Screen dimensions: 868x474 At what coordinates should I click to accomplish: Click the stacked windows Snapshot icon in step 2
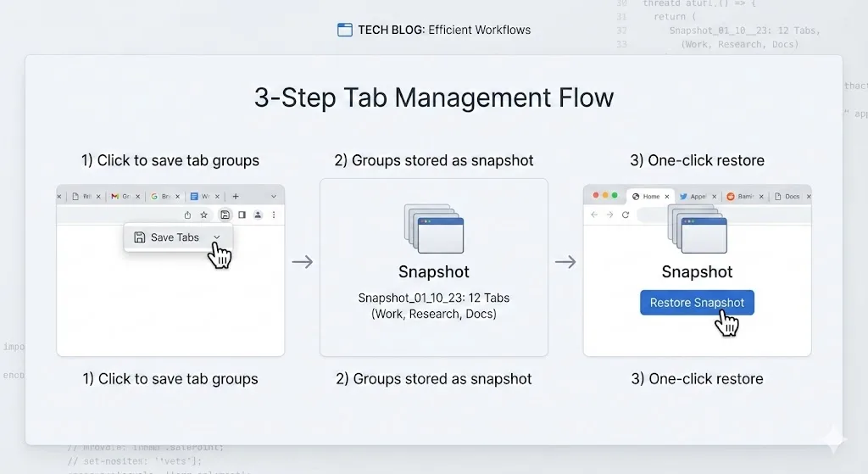(x=434, y=229)
